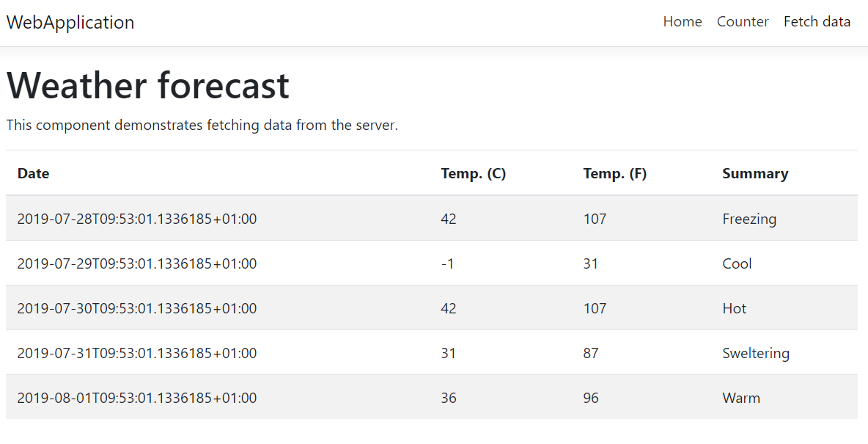Select the Fetch data nav link
This screenshot has height=444, width=868.
coord(817,22)
